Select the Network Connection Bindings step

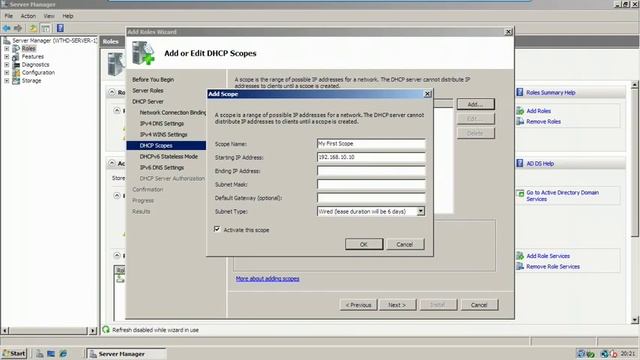pyautogui.click(x=173, y=112)
